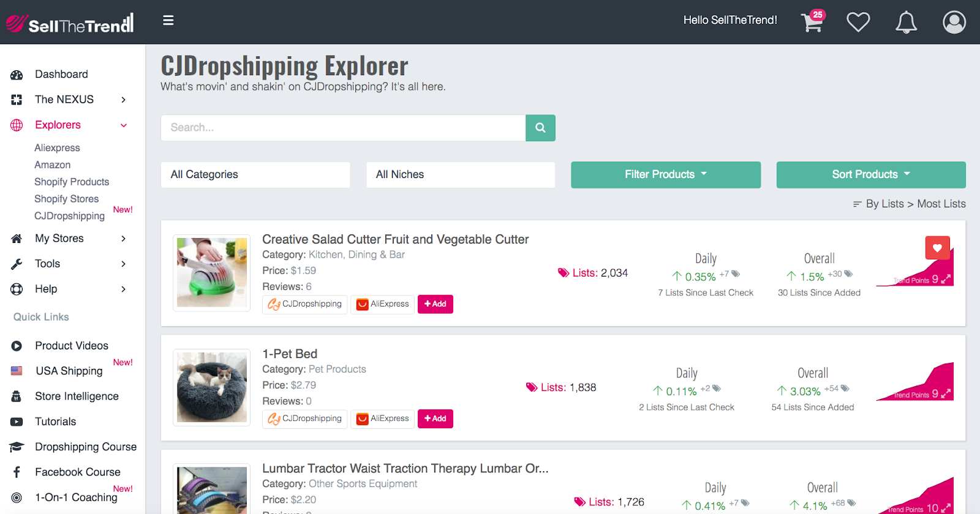Open Shopify Stores explorer
Viewport: 980px width, 514px height.
click(66, 199)
